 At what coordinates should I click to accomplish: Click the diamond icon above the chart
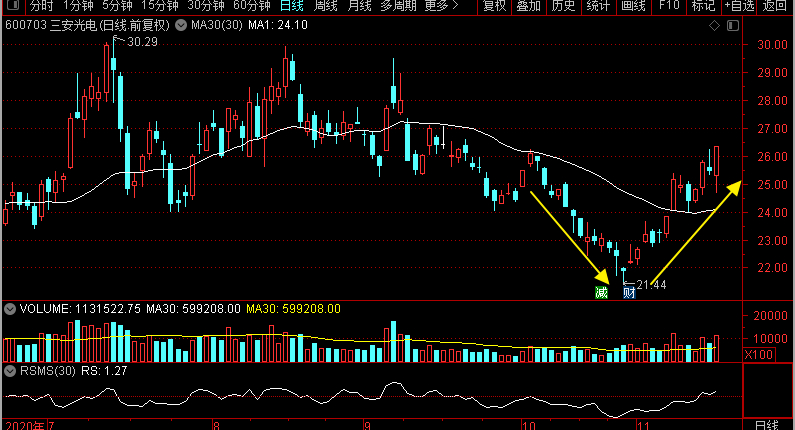[x=714, y=25]
